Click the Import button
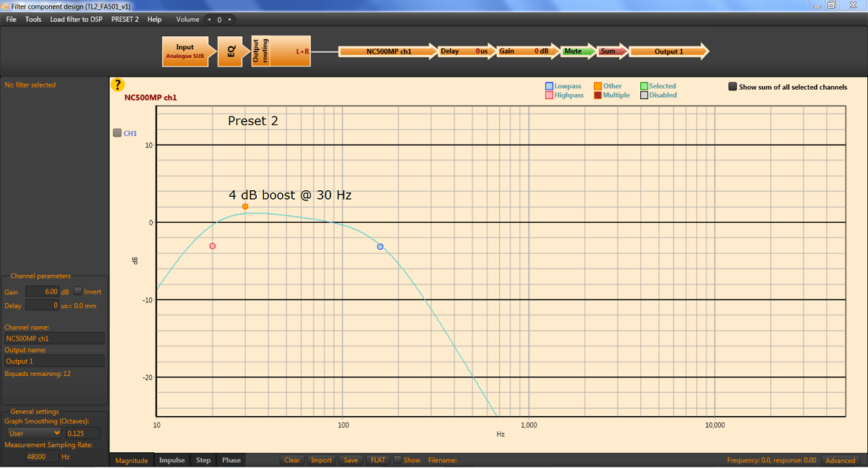This screenshot has height=468, width=868. pyautogui.click(x=321, y=460)
